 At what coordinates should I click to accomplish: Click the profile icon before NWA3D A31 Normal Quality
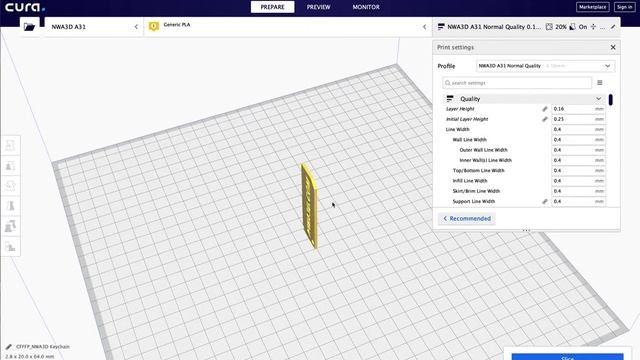pyautogui.click(x=441, y=27)
